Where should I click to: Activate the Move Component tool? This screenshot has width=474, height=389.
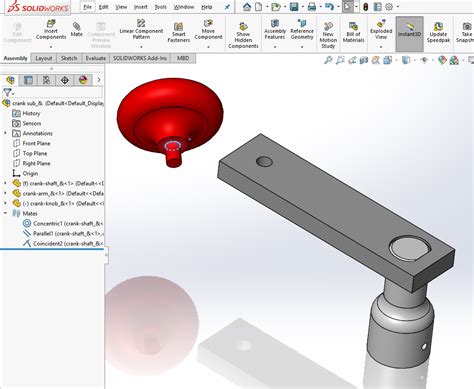208,29
